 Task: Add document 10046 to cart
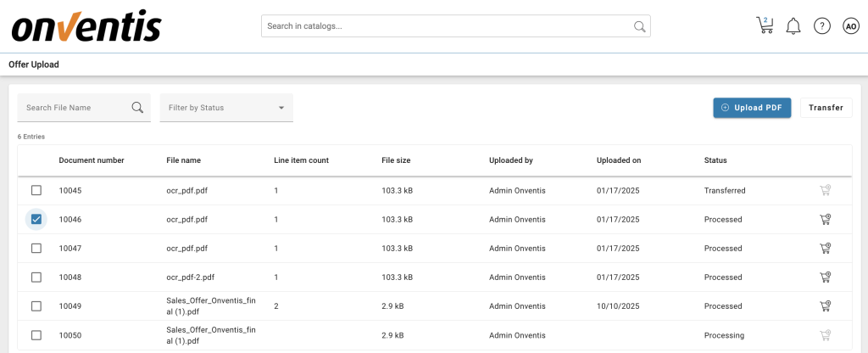(825, 220)
